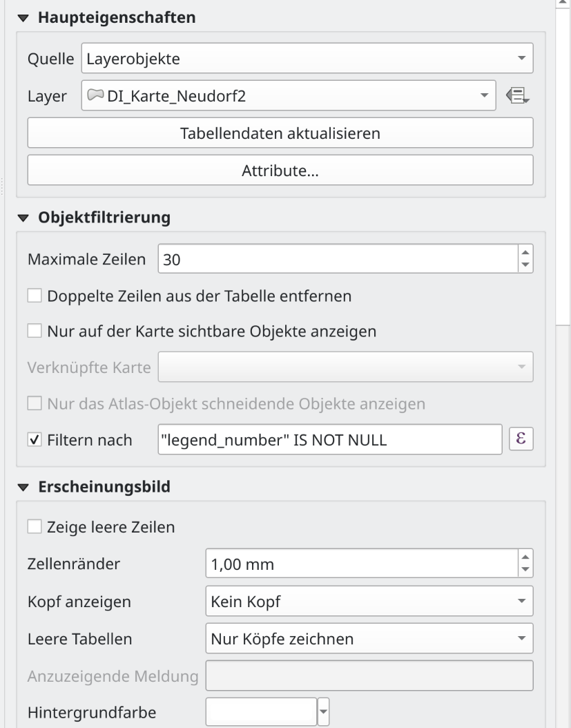The height and width of the screenshot is (728, 571).
Task: Click the Tabellendaten aktualisieren button
Action: coord(280,133)
